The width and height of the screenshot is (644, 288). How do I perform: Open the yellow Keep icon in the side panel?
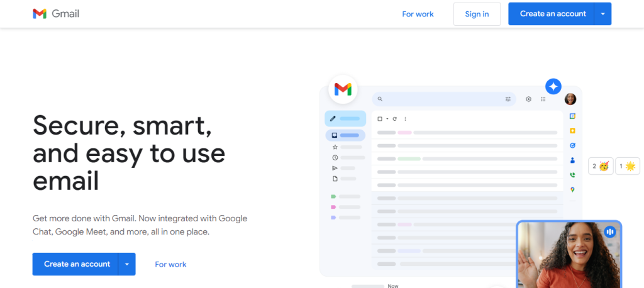coord(572,131)
